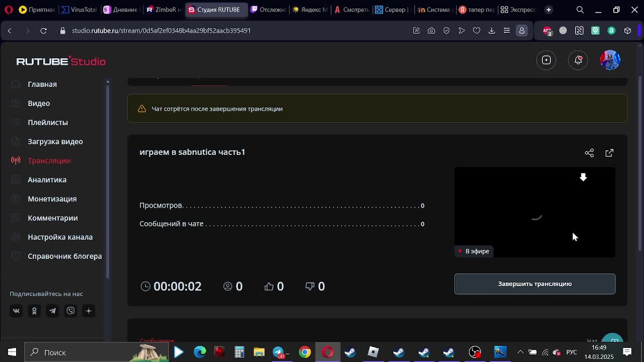Switch to the Дневник browser tab
Viewport: 644px width, 362px height.
121,10
